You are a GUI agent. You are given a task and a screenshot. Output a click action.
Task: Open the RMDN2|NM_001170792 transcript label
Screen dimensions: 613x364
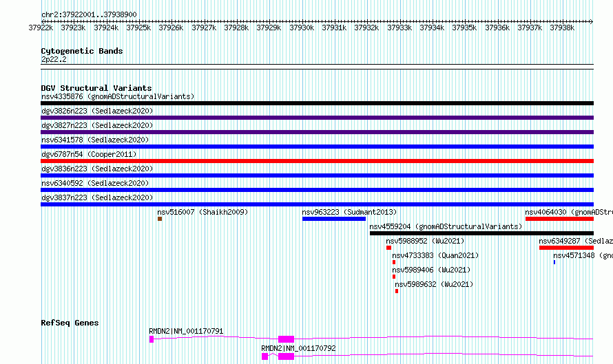point(298,348)
